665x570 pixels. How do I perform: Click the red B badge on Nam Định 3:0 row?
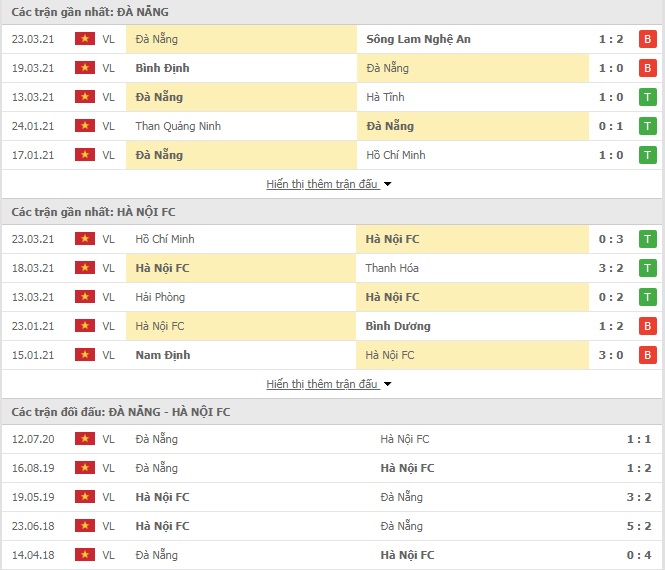tap(647, 355)
